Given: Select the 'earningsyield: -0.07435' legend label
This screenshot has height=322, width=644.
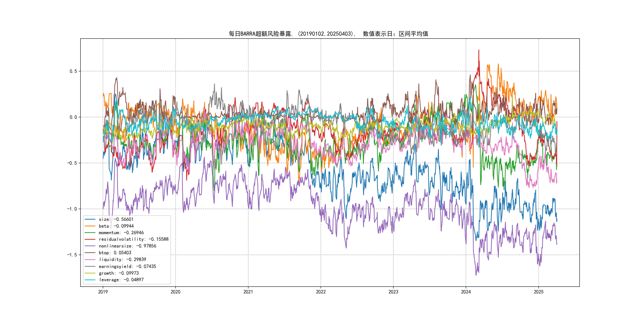Looking at the screenshot, I should coord(127,266).
